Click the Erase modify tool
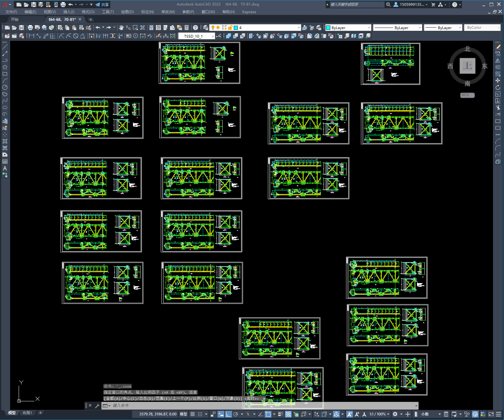 tap(498, 47)
